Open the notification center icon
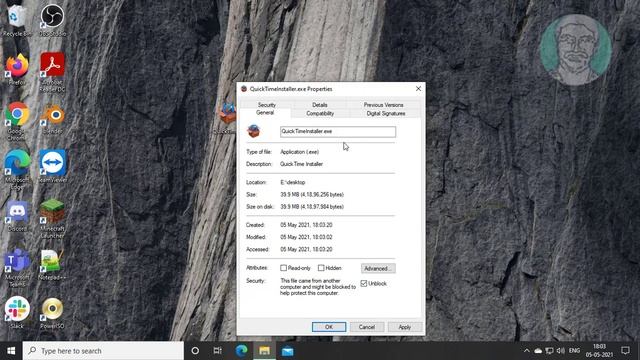Image resolution: width=640 pixels, height=360 pixels. coord(625,351)
